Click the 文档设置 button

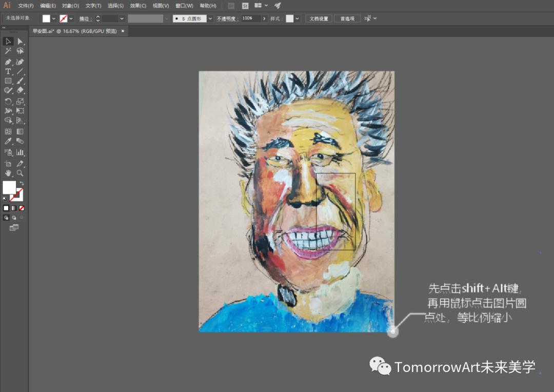tap(319, 19)
